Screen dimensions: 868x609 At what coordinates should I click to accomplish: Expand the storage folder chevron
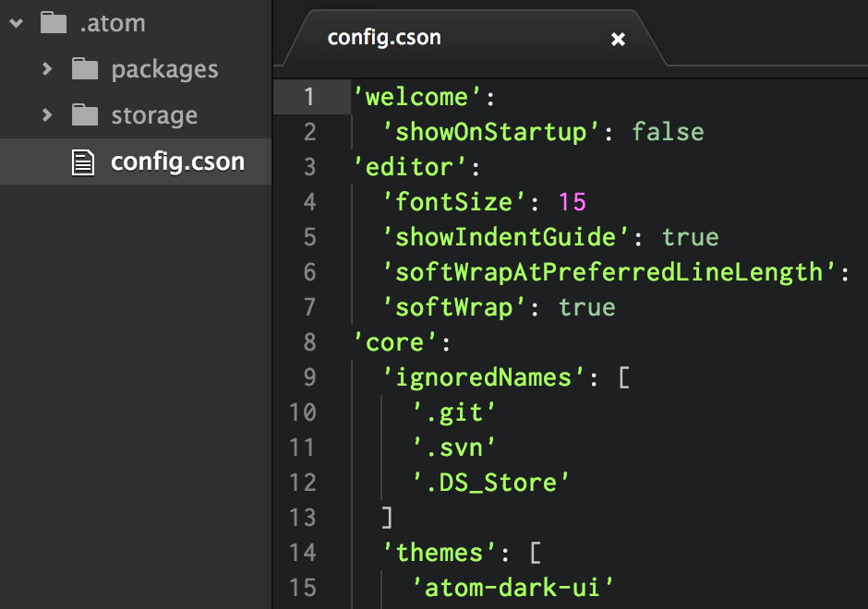[x=47, y=115]
